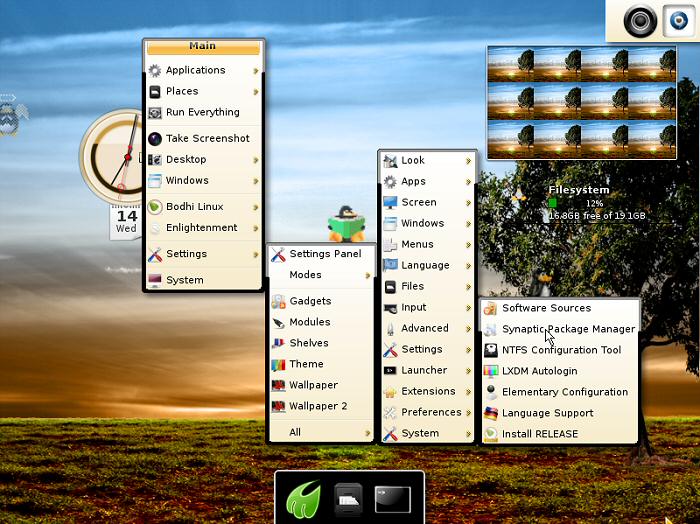700x524 pixels.
Task: Click the Launcher terminal icon
Action: click(x=390, y=370)
